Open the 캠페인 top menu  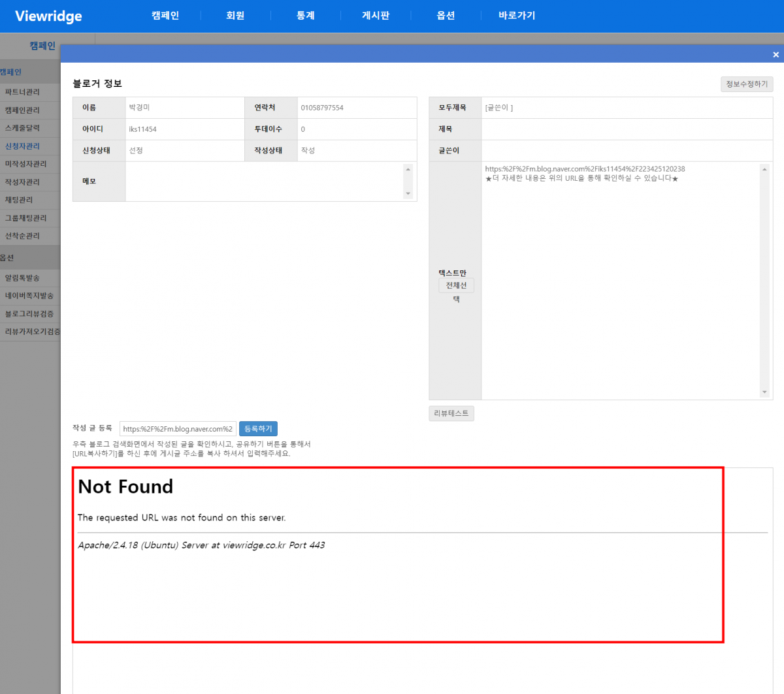165,16
